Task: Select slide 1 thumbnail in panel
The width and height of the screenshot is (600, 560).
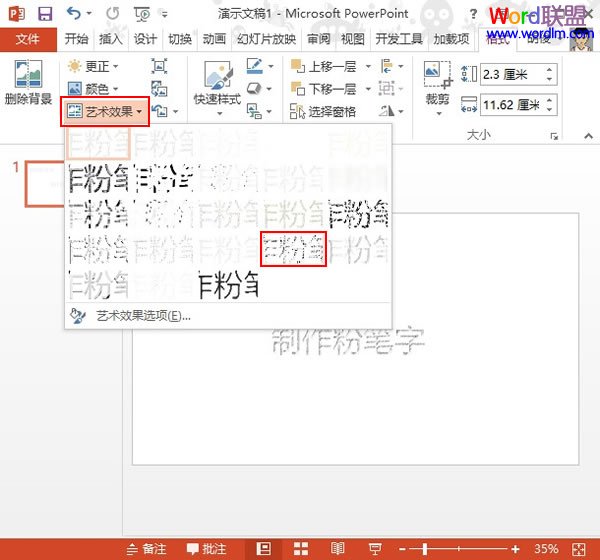Action: 45,184
